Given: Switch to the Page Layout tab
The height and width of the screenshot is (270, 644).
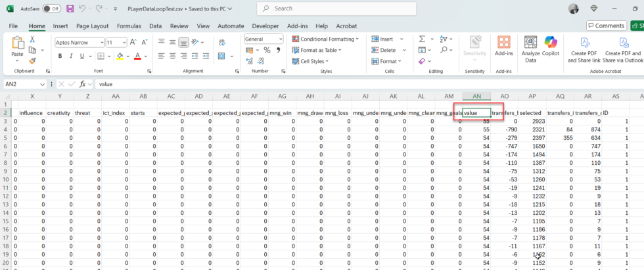Looking at the screenshot, I should pos(93,26).
